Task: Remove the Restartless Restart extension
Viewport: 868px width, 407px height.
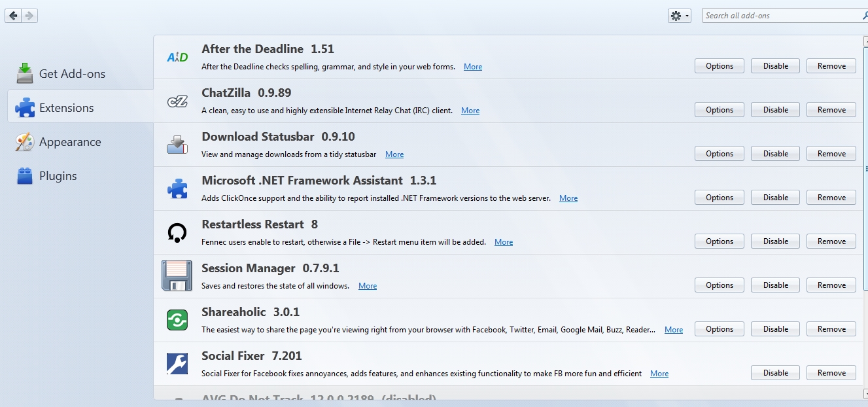Action: [x=831, y=241]
